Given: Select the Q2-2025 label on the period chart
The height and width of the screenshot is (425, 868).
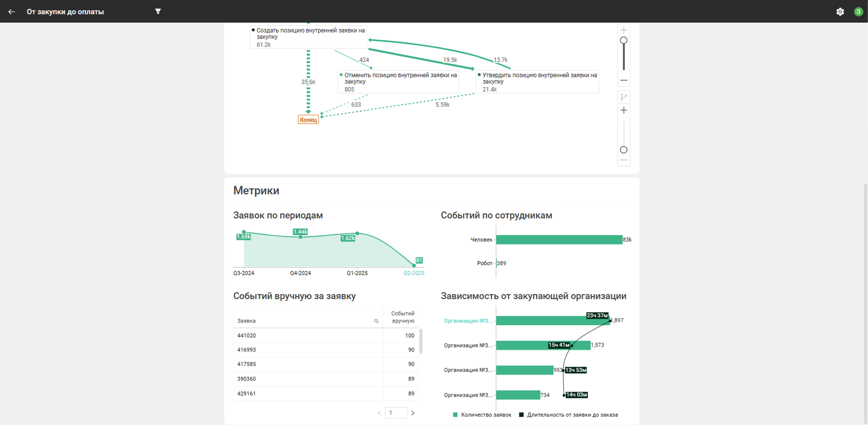Looking at the screenshot, I should pos(414,273).
